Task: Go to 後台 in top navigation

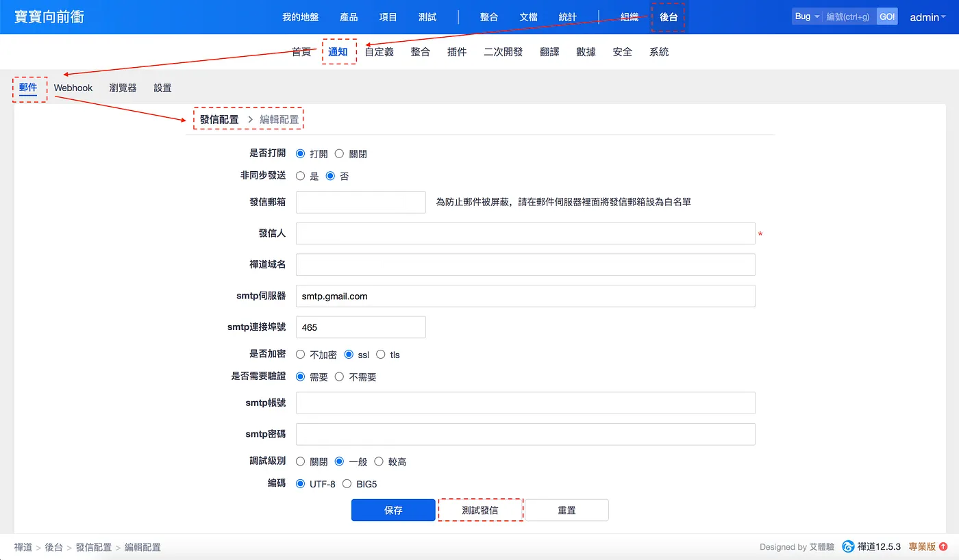Action: (x=669, y=17)
